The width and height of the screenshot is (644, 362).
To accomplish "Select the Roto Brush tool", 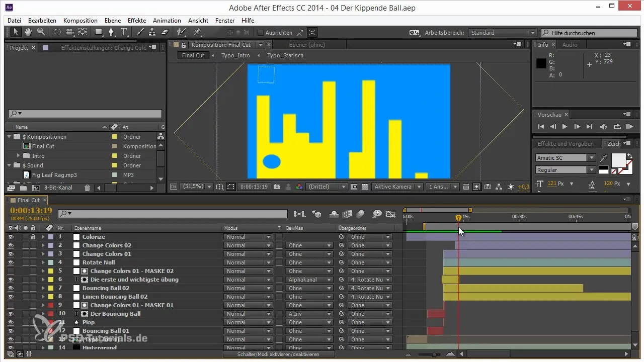I will click(x=181, y=32).
